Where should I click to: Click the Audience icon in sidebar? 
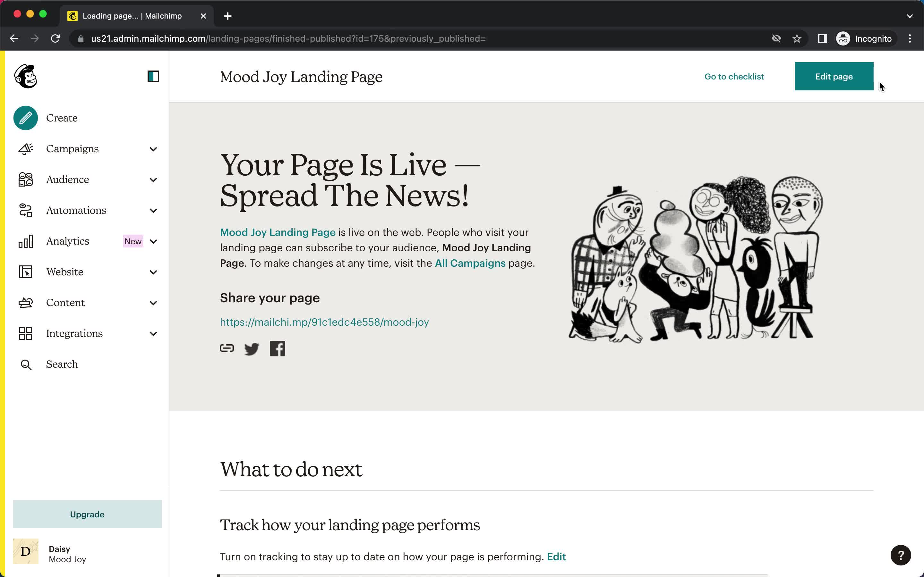click(25, 179)
